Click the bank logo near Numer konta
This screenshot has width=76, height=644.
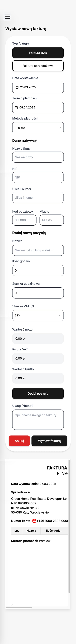tap(35, 521)
